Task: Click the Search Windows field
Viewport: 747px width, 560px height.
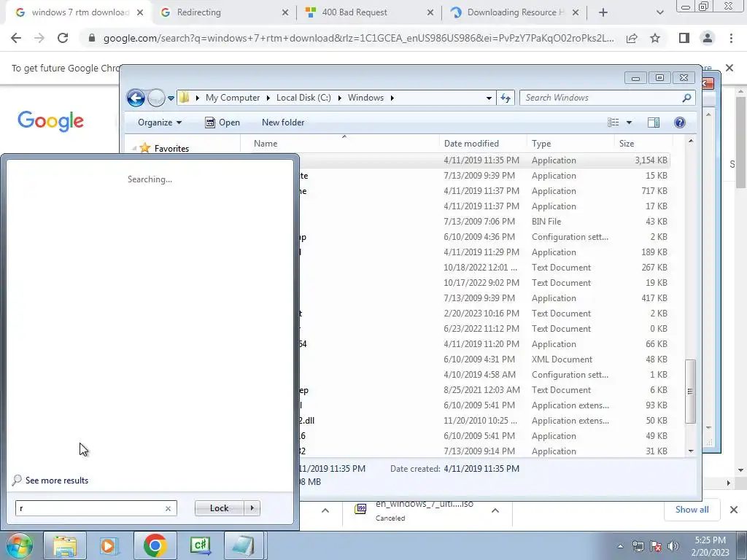Action: point(607,98)
